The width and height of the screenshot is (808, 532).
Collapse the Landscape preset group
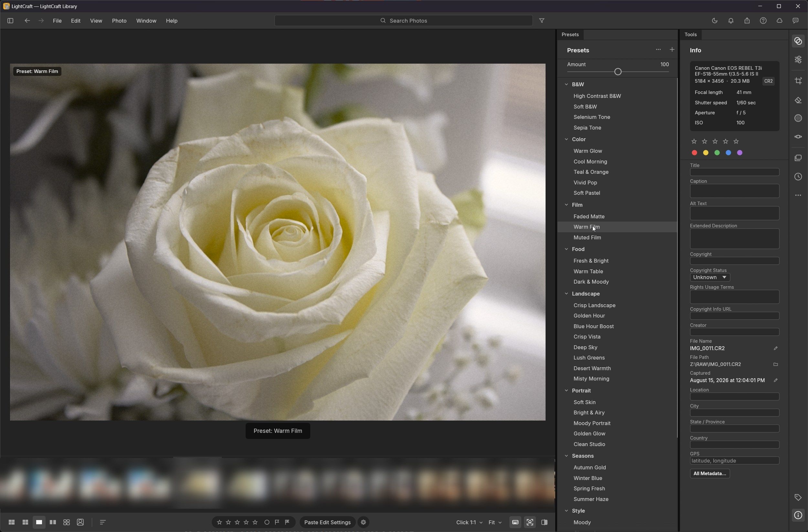566,294
